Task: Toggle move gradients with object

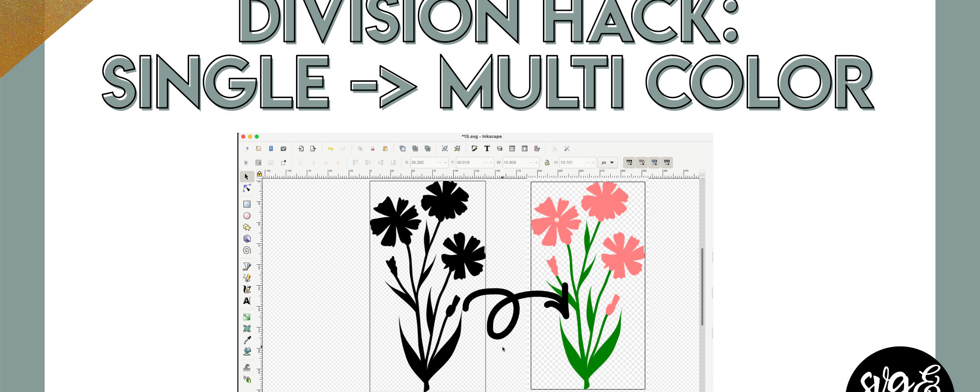Action: pos(654,162)
